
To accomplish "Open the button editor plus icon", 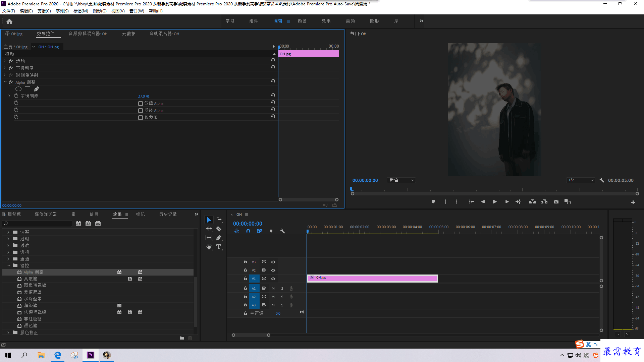I will point(633,202).
